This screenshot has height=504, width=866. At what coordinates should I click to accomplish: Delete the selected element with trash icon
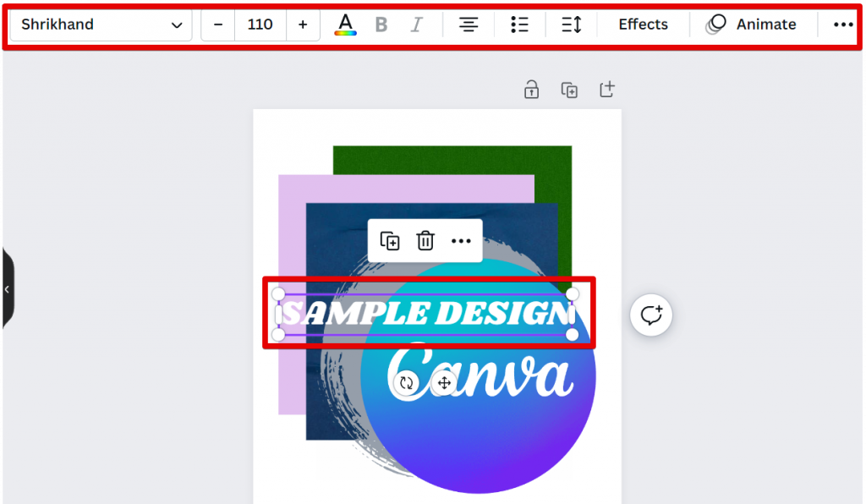pyautogui.click(x=425, y=240)
